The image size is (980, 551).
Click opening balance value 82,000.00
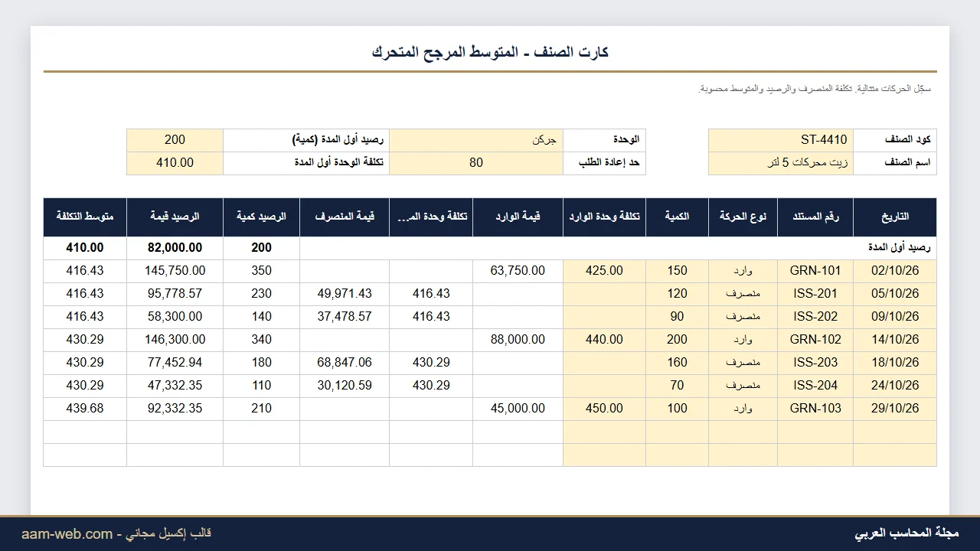tap(175, 248)
